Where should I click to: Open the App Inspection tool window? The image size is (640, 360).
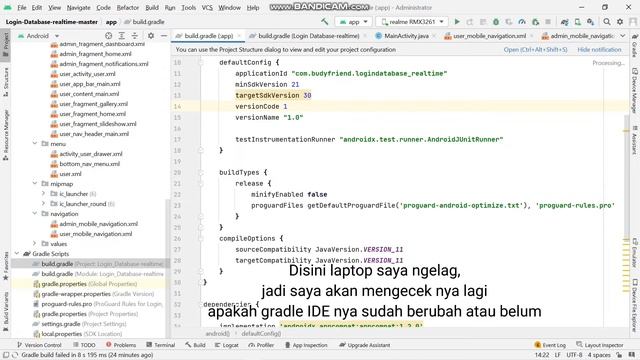click(x=306, y=345)
